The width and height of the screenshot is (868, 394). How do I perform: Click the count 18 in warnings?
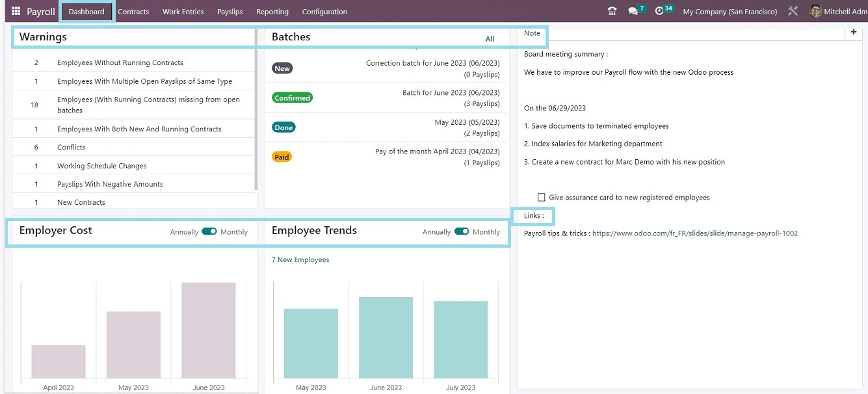(35, 105)
